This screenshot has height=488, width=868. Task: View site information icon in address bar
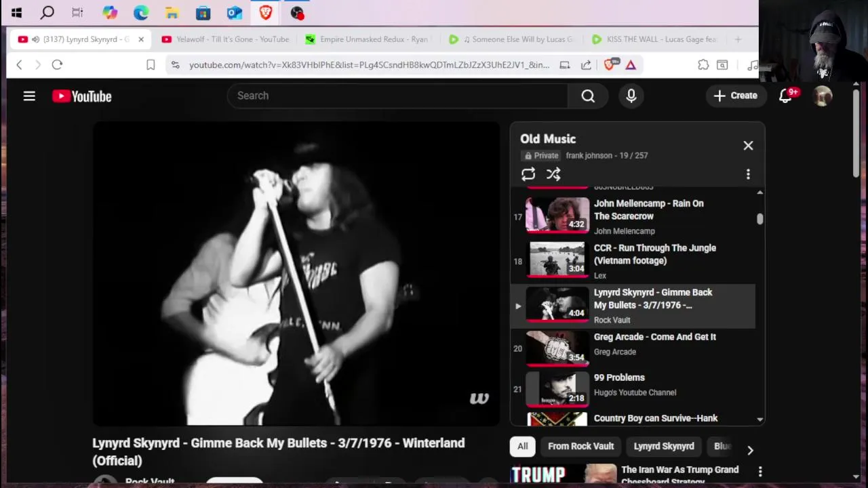(175, 65)
